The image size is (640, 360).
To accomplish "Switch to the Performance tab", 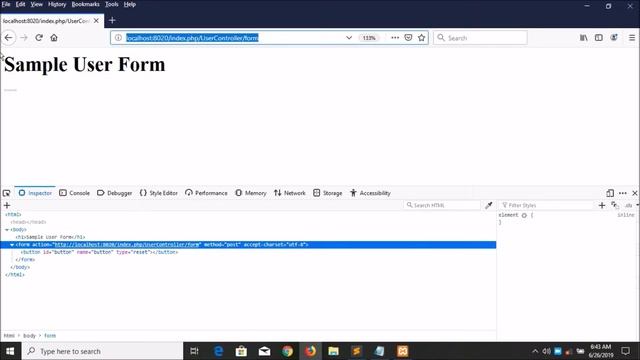I will [206, 193].
